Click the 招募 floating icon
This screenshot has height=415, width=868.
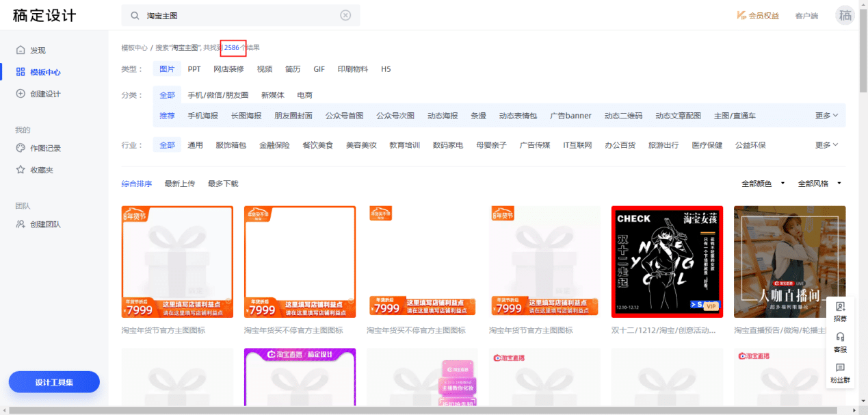click(840, 312)
